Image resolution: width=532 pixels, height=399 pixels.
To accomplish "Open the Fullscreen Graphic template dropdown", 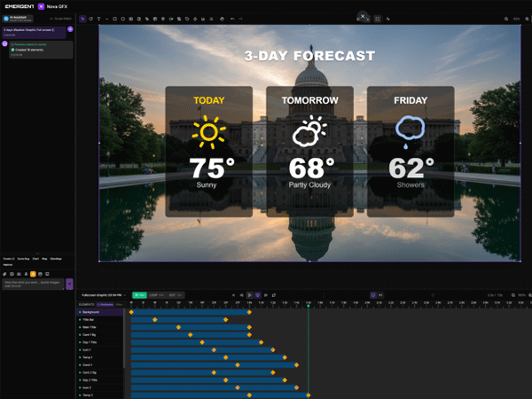I will click(103, 294).
